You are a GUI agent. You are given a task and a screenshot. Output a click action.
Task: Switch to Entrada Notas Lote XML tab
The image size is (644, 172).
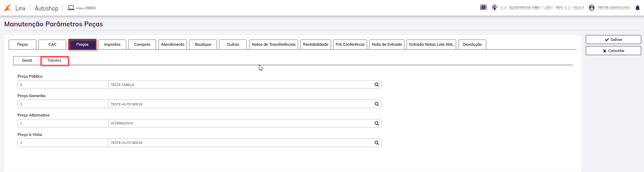coord(431,44)
